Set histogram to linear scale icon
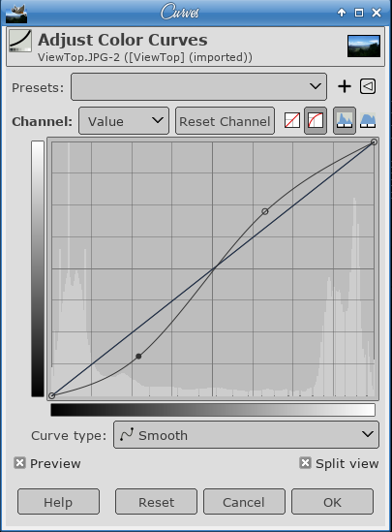The width and height of the screenshot is (392, 532). coord(345,120)
